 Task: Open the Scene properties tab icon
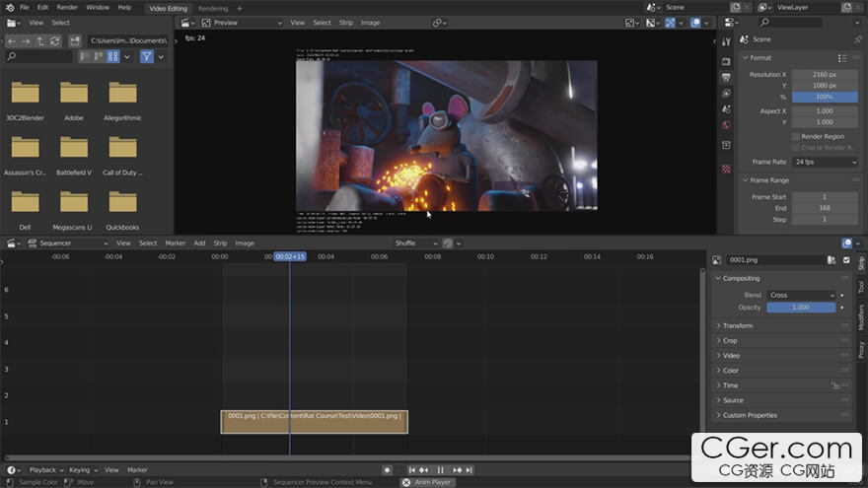[726, 109]
